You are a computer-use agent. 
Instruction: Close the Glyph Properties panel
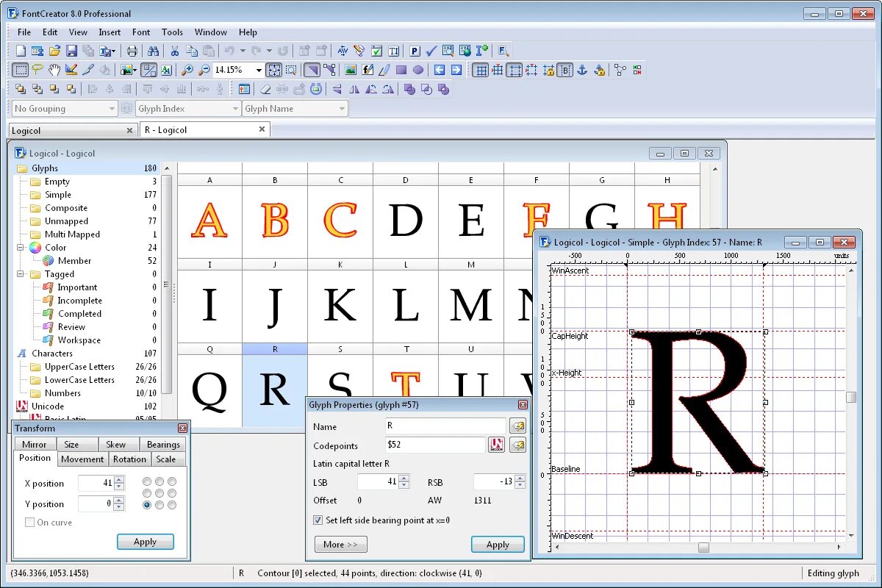(x=523, y=405)
